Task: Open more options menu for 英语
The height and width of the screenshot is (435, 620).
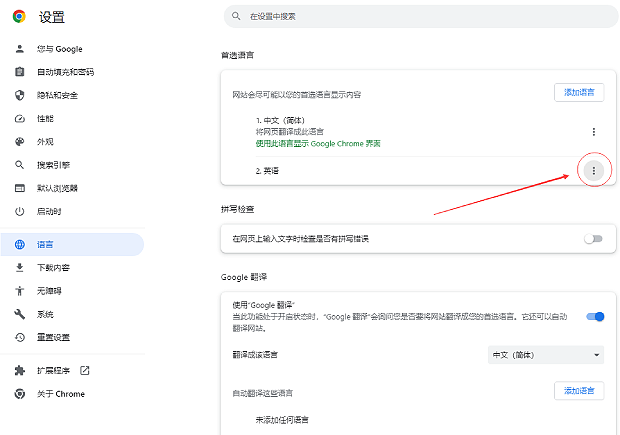Action: click(x=594, y=171)
